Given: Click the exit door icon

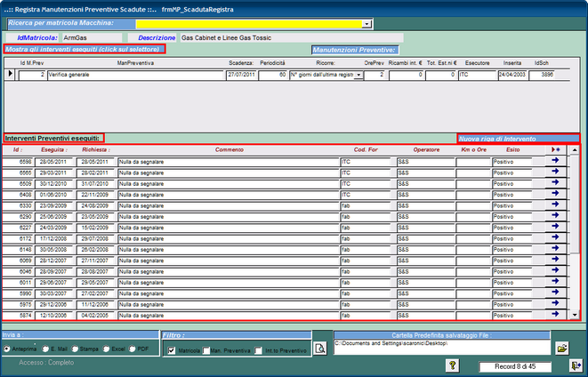Looking at the screenshot, I should (x=576, y=365).
